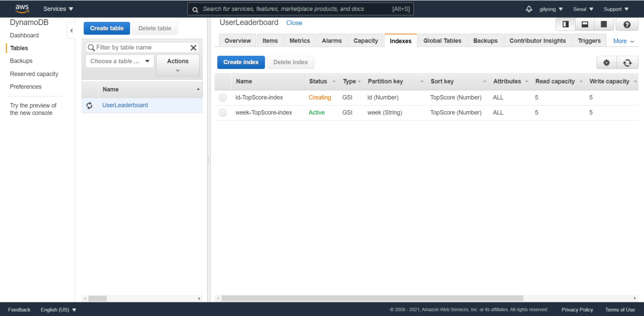Open the help question mark icon
The image size is (644, 316).
tap(627, 24)
